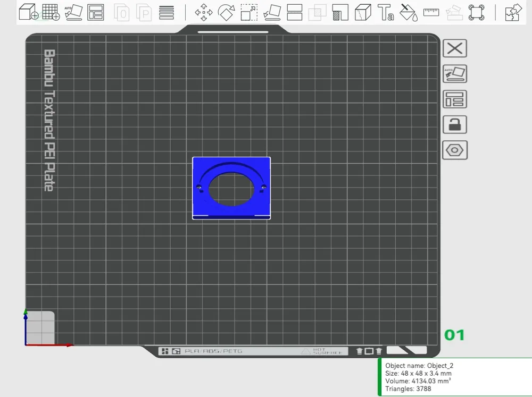Image resolution: width=532 pixels, height=397 pixels.
Task: Select the Text shape tool
Action: [386, 12]
